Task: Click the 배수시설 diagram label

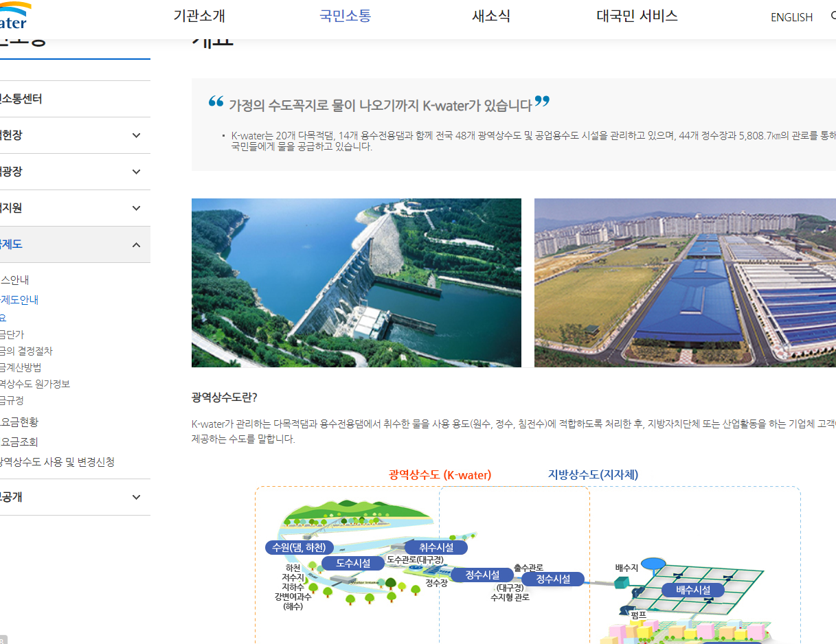Action: (x=693, y=590)
